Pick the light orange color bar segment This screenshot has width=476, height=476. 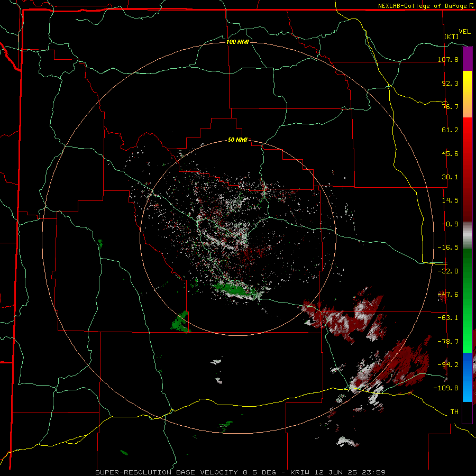[467, 111]
